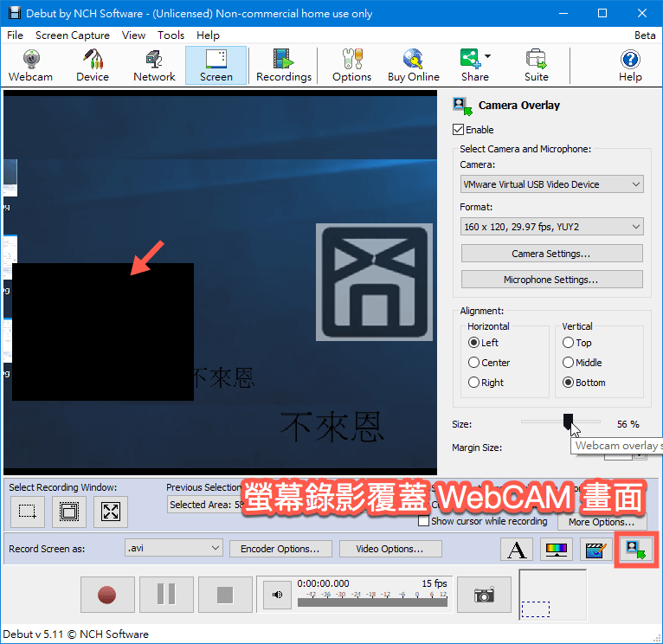Uncheck the Enable camera overlay checkbox
The width and height of the screenshot is (663, 644).
(x=459, y=130)
